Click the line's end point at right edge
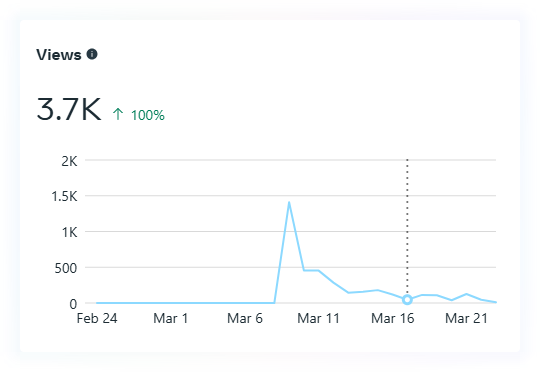 pyautogui.click(x=495, y=302)
